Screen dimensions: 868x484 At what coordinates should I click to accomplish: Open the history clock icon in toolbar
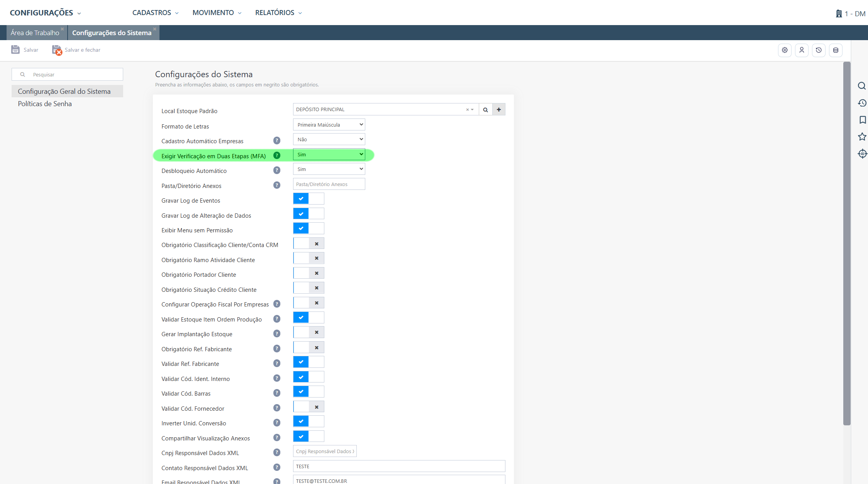(x=819, y=50)
